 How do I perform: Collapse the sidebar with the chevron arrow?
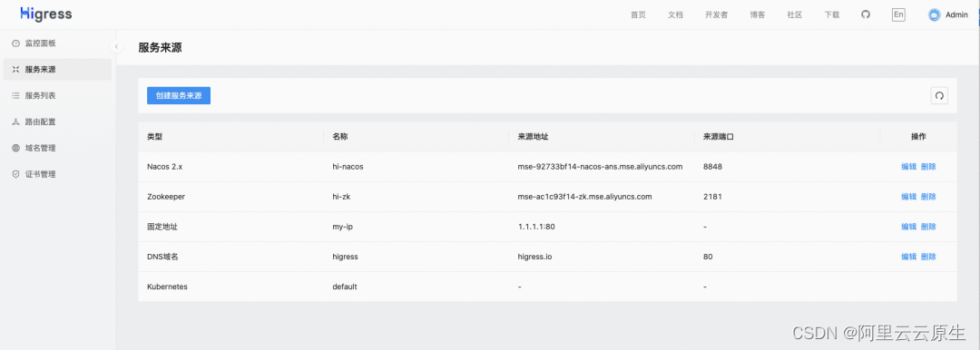pos(116,46)
